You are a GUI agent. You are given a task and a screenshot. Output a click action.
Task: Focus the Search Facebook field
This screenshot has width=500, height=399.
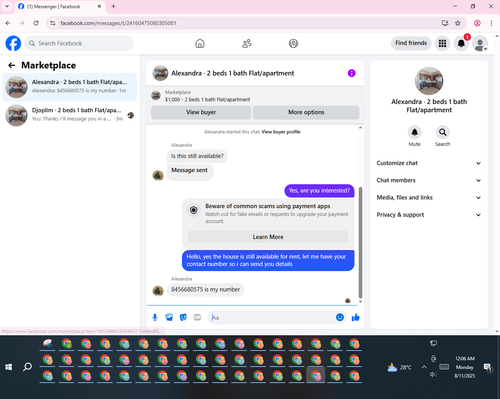79,43
